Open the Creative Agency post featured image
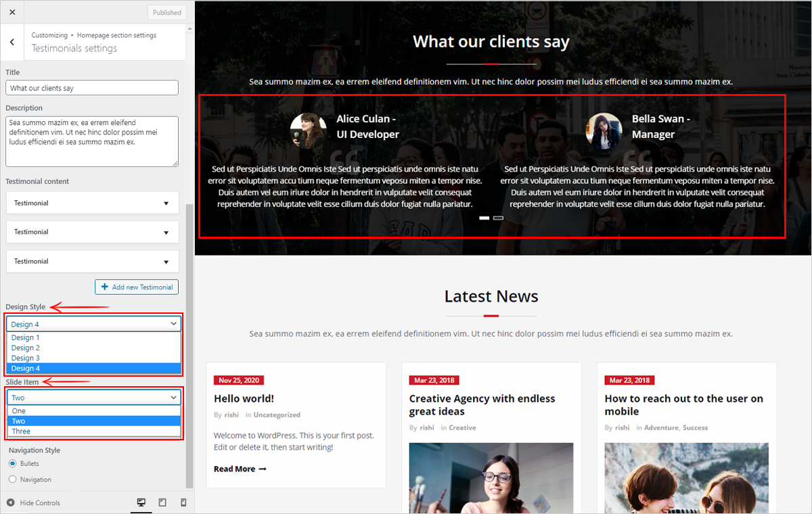The height and width of the screenshot is (514, 812). [491, 478]
